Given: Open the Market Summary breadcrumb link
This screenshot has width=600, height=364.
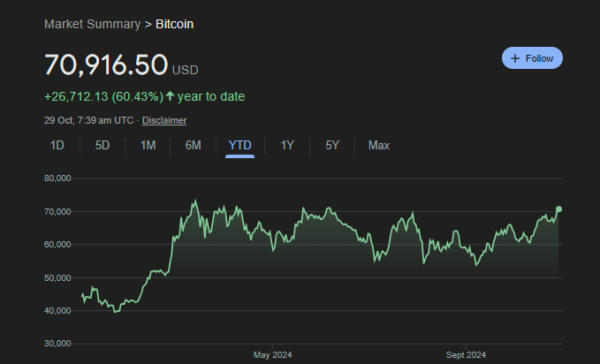Looking at the screenshot, I should point(92,24).
